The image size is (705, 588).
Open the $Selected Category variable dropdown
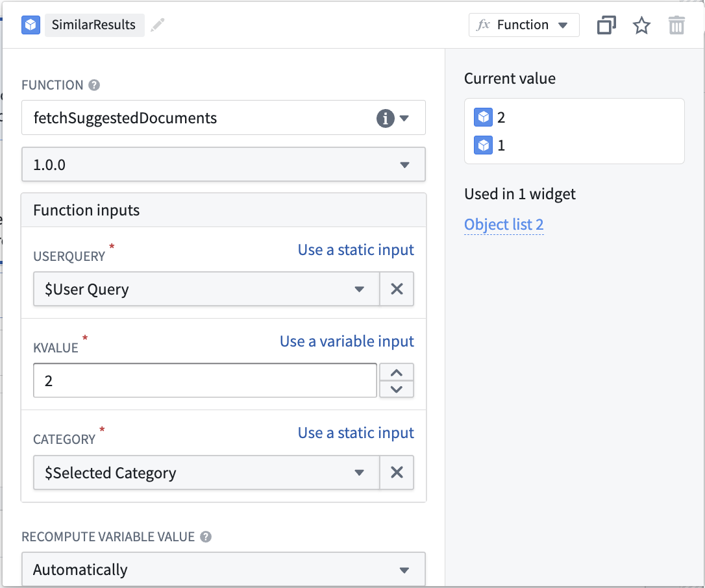click(206, 472)
